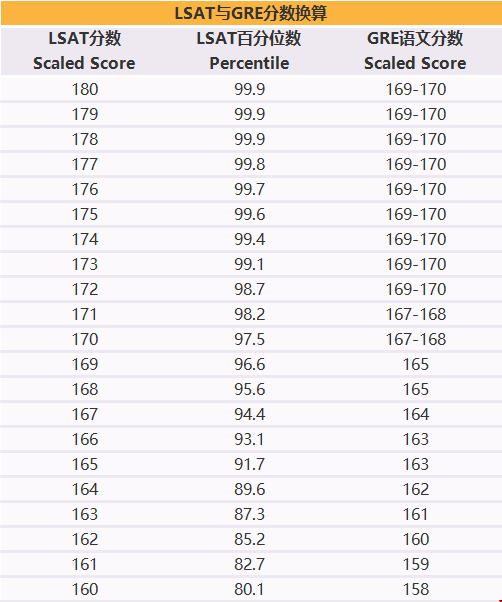Image resolution: width=502 pixels, height=602 pixels.
Task: Click the 87.3 percentile cell
Action: coord(249,514)
